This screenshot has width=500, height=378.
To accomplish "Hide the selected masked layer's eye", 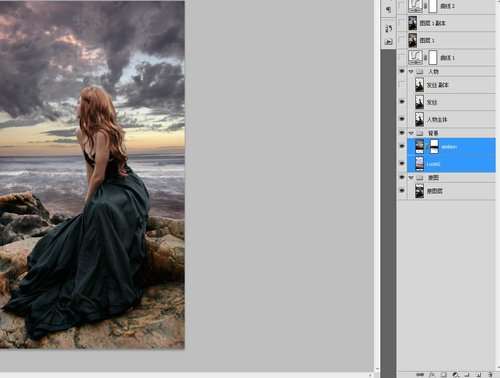I will (402, 146).
